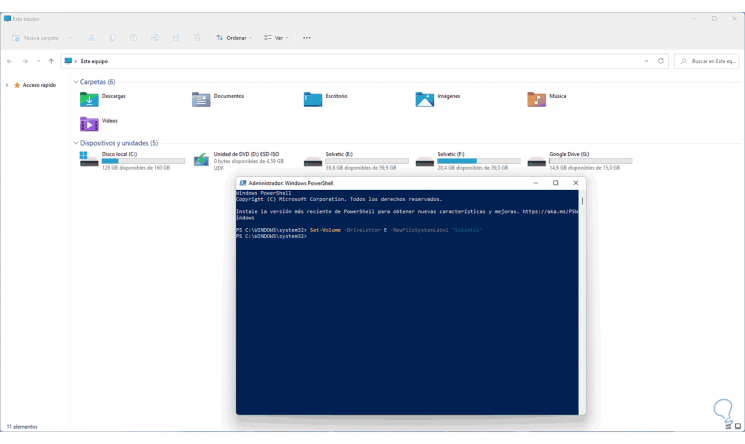The width and height of the screenshot is (745, 444).
Task: Select the Documentos folder icon
Action: (x=201, y=99)
